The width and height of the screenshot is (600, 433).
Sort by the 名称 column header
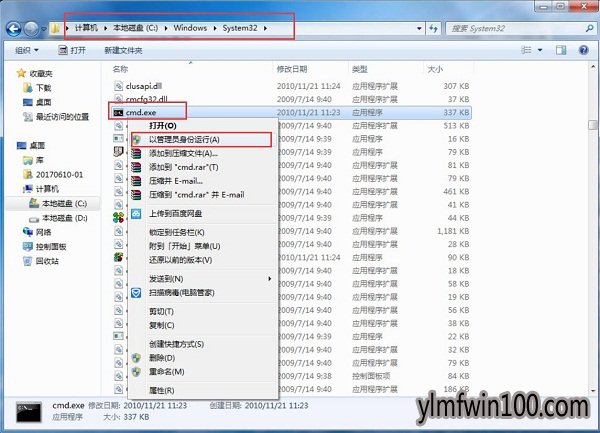click(120, 69)
